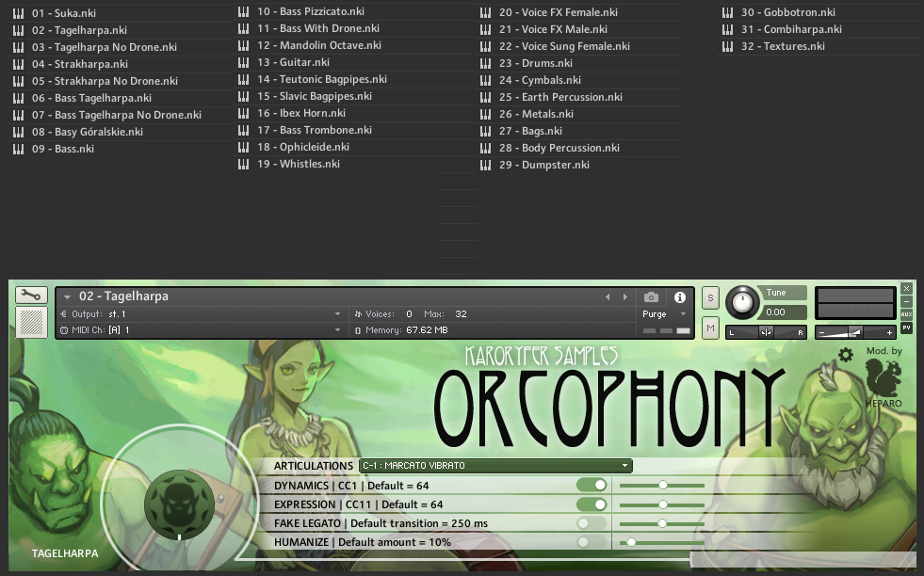
Task: Click the PV button
Action: pos(906,328)
